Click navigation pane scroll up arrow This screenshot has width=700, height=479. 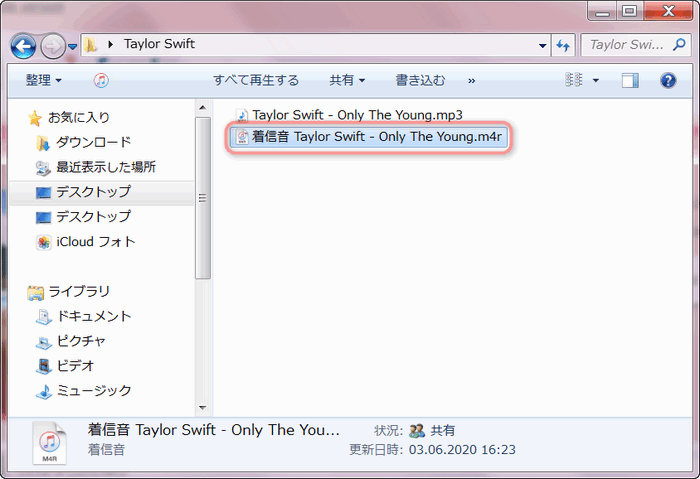(203, 108)
